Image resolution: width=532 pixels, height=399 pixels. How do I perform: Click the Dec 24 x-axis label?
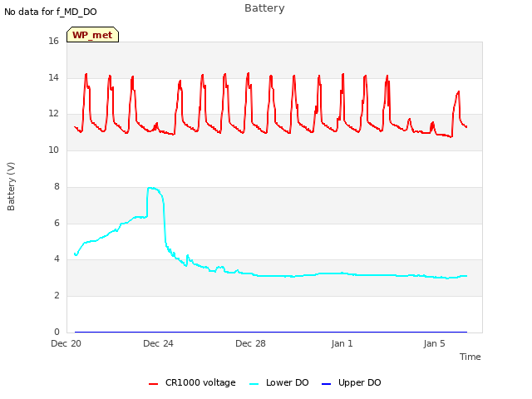(x=158, y=343)
